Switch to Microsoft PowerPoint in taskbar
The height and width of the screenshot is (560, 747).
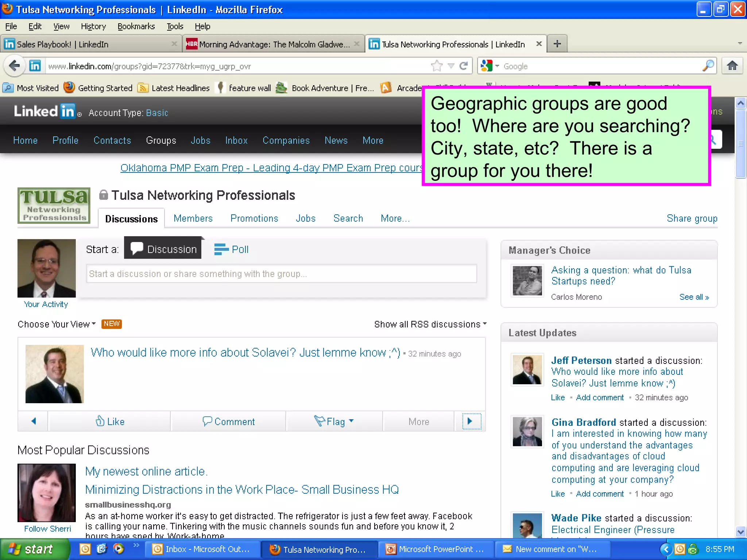(x=436, y=549)
